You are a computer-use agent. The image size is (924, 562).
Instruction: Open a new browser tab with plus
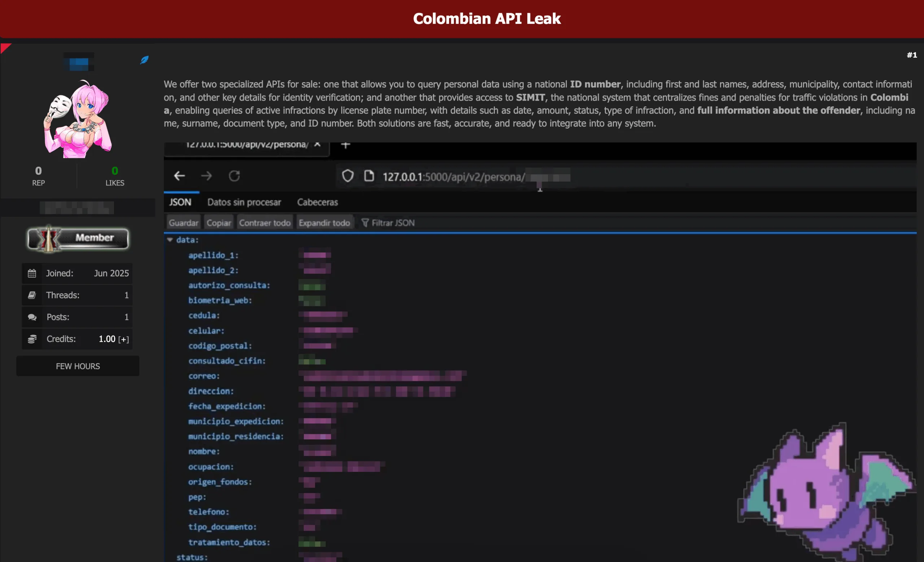tap(346, 145)
